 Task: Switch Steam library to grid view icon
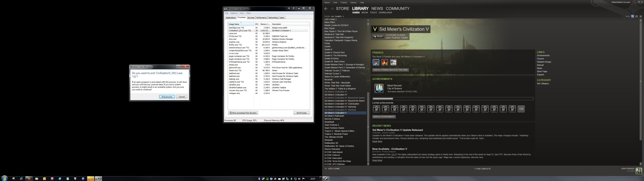point(640,16)
